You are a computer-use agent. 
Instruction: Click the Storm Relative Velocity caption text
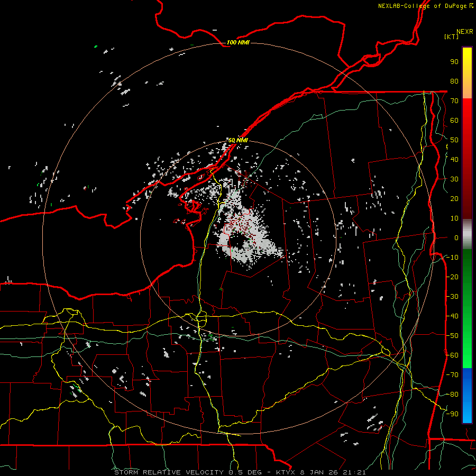pyautogui.click(x=240, y=472)
